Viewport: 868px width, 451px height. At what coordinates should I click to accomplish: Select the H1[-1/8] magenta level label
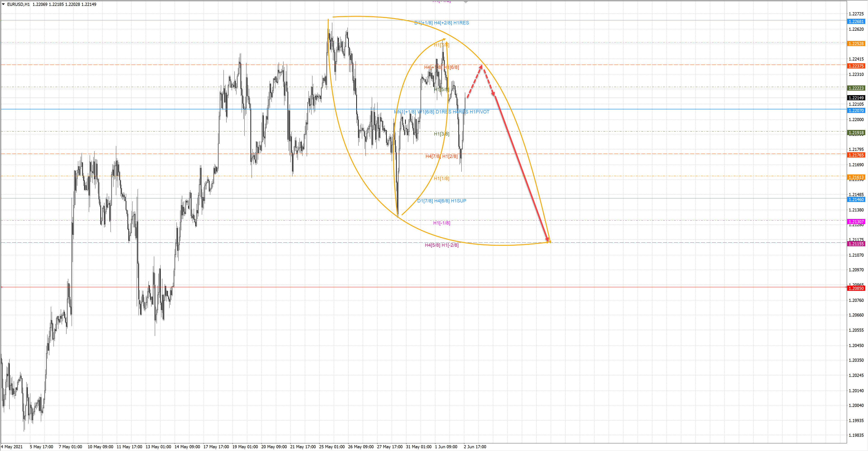(441, 223)
